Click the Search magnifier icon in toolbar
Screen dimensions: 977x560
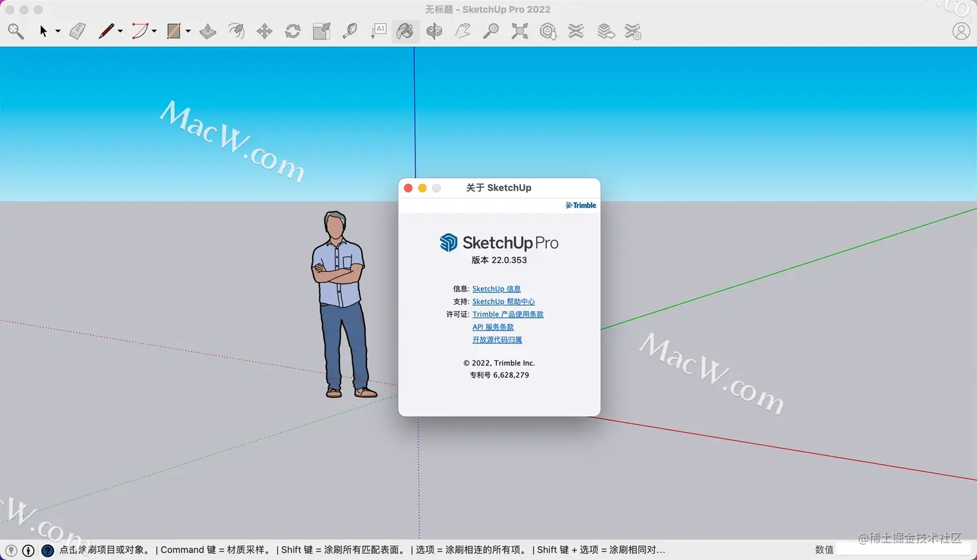tap(16, 31)
